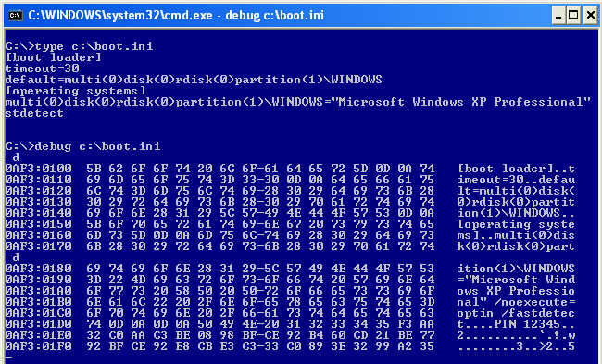This screenshot has height=364, width=602.
Task: Click the '[operating systems]' line
Action: point(76,91)
